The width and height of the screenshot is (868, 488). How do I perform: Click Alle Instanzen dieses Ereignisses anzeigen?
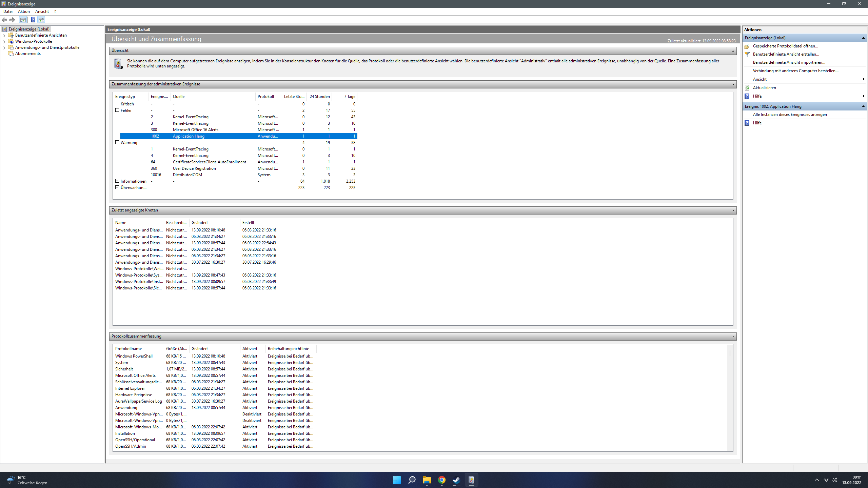pyautogui.click(x=790, y=115)
